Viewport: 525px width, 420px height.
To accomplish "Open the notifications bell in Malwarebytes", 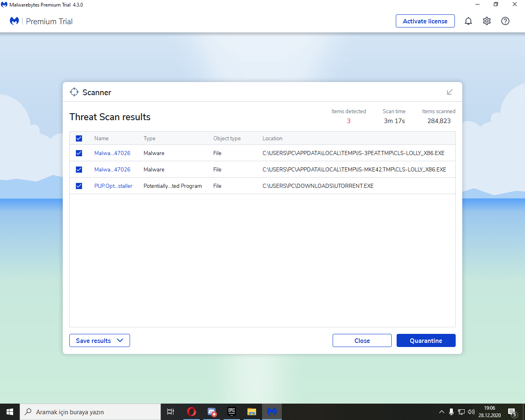I will [x=468, y=21].
